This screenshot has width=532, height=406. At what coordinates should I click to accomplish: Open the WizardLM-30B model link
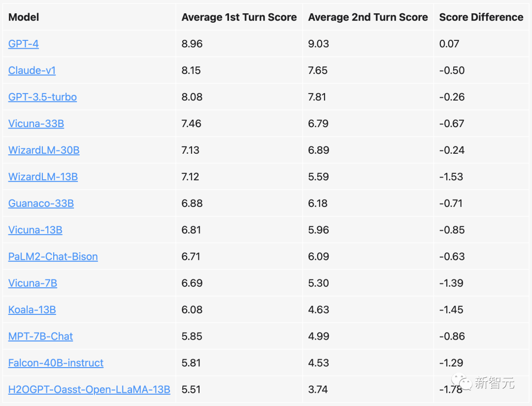pyautogui.click(x=44, y=150)
